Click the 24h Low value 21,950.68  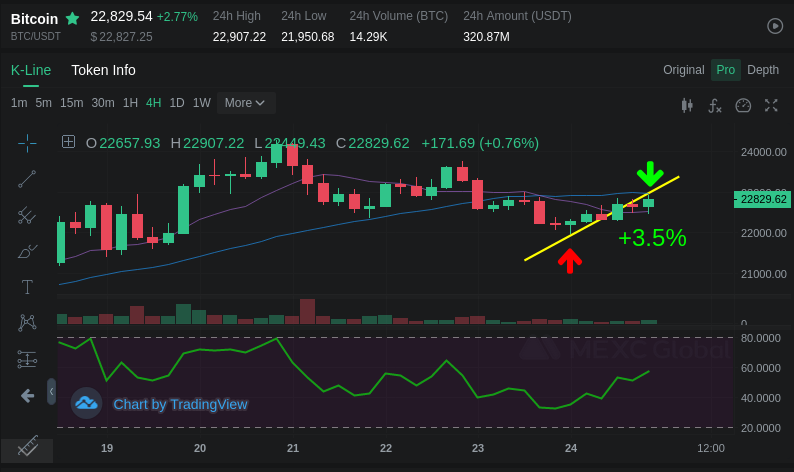pyautogui.click(x=307, y=37)
